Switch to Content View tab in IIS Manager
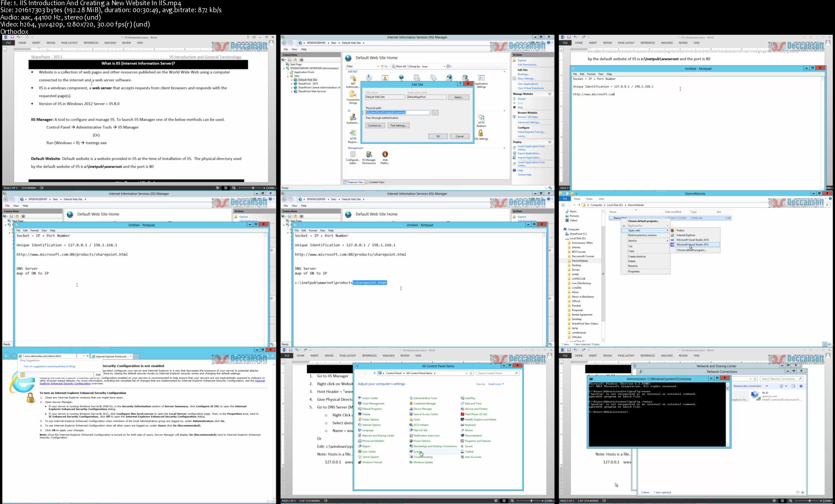This screenshot has height=504, width=835. pyautogui.click(x=375, y=182)
